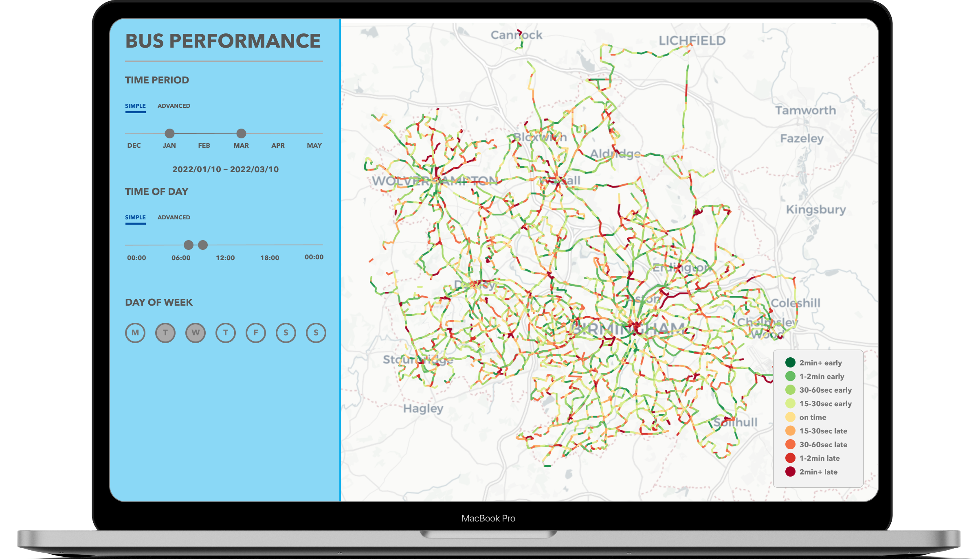The width and height of the screenshot is (978, 560).
Task: Toggle the Monday filter in Day of Week
Action: click(135, 332)
